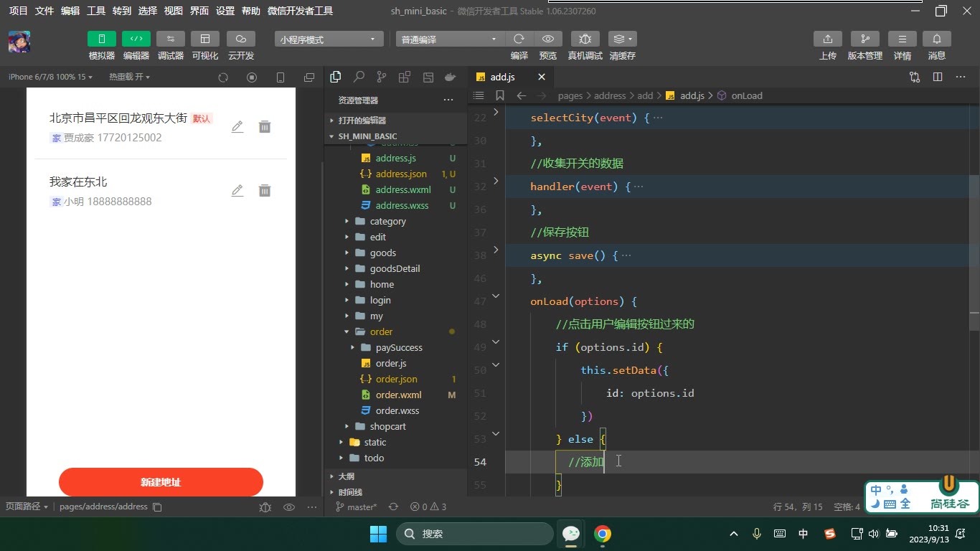
Task: Unfold the selectCity function at line 22
Action: (496, 112)
